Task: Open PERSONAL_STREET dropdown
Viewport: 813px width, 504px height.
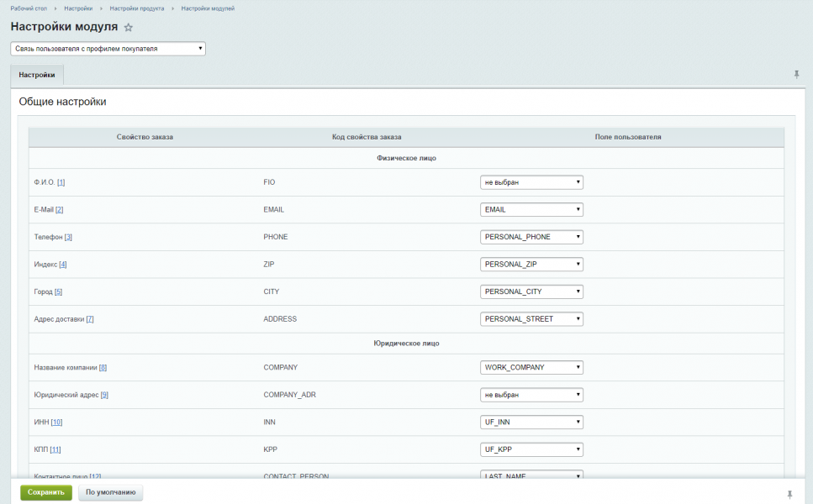Action: [x=531, y=319]
